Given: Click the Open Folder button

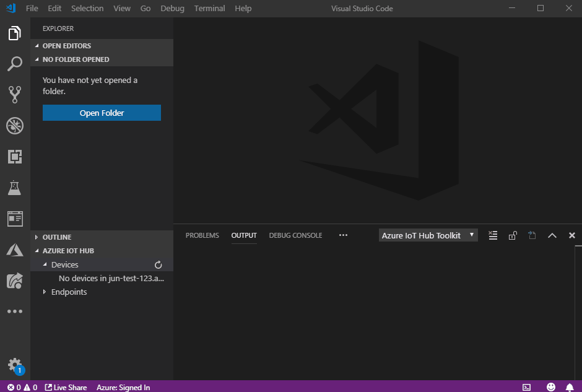Looking at the screenshot, I should pyautogui.click(x=102, y=113).
